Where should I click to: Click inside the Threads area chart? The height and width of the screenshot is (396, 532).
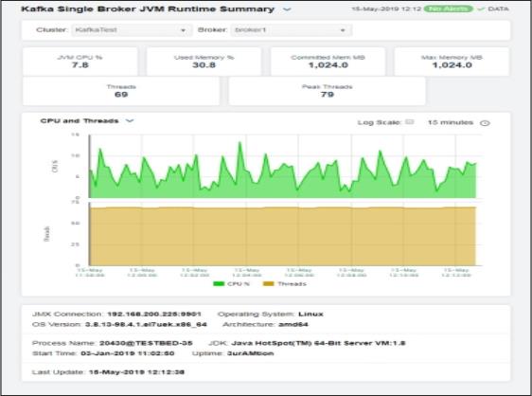point(283,236)
